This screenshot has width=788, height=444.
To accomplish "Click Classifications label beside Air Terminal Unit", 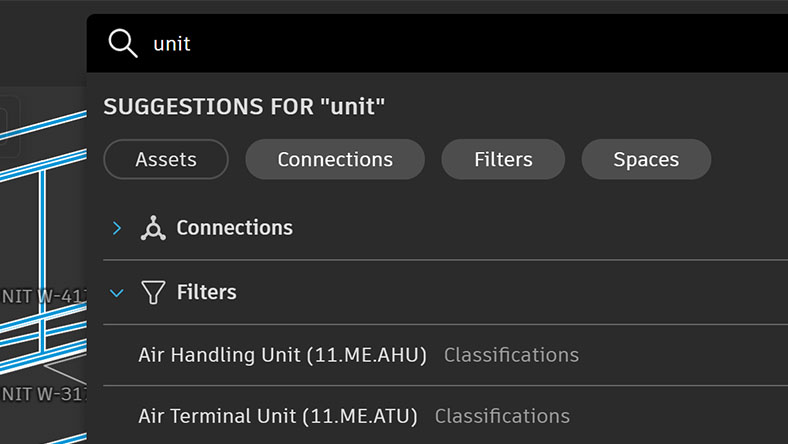I will coord(502,416).
